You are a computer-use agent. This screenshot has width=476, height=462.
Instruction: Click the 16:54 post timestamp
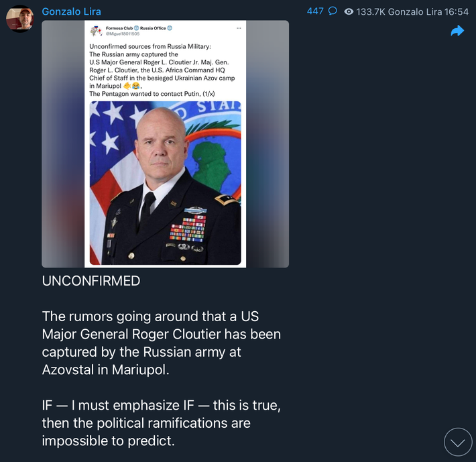[x=456, y=11]
